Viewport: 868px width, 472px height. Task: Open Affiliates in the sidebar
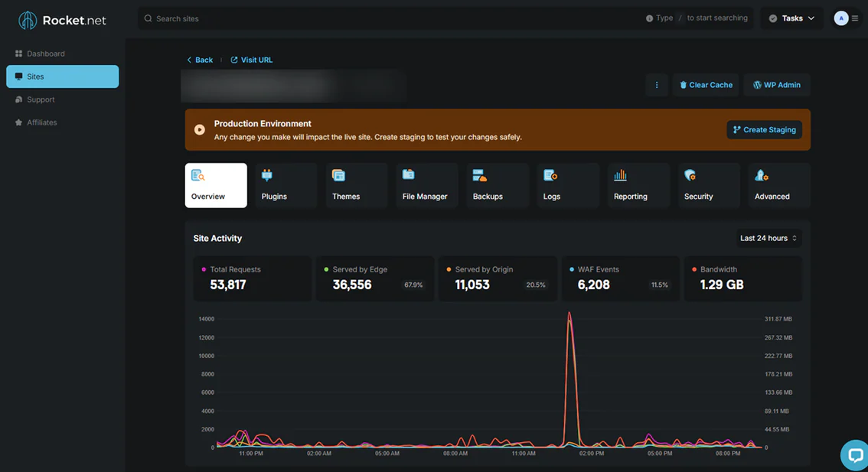63,122
